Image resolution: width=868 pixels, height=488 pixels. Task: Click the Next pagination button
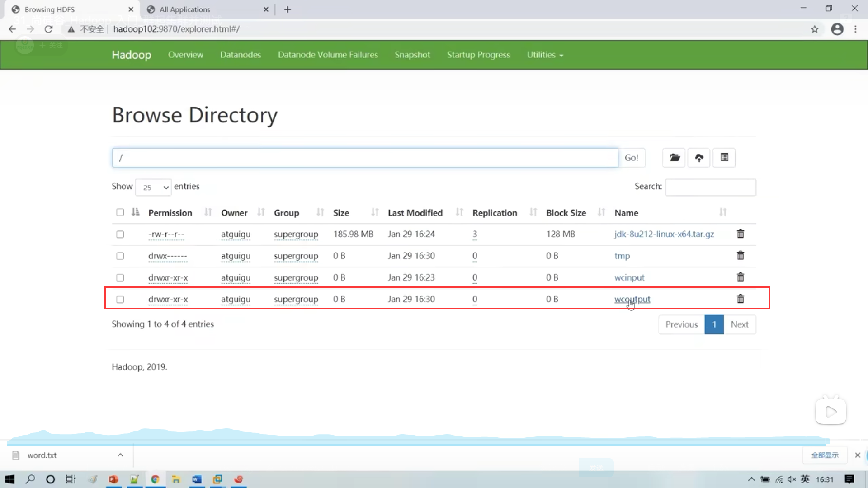[740, 324]
